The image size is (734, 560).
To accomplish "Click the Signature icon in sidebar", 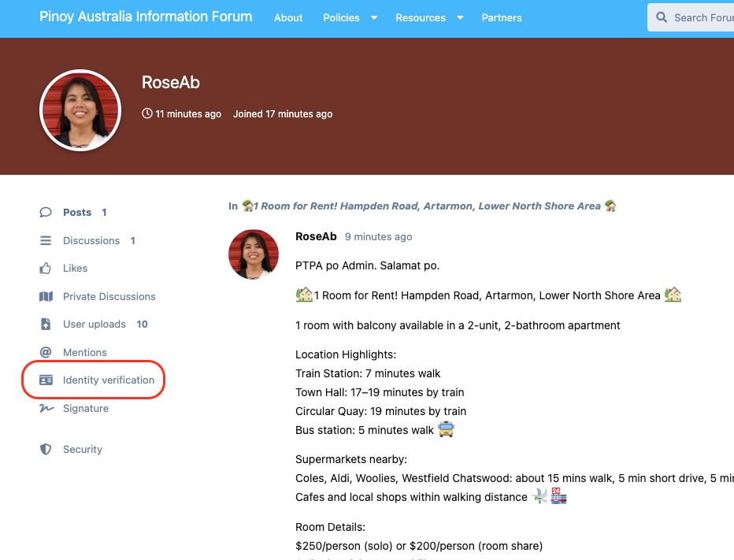I will (46, 409).
